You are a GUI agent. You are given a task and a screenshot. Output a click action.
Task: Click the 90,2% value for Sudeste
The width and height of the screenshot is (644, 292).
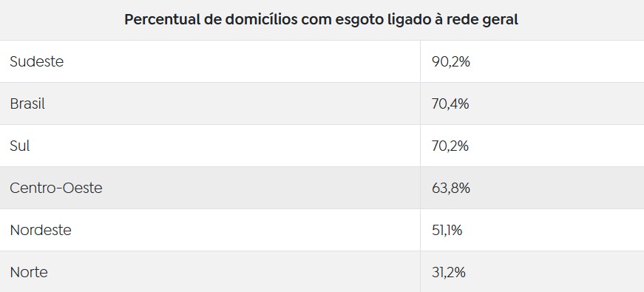pyautogui.click(x=450, y=62)
